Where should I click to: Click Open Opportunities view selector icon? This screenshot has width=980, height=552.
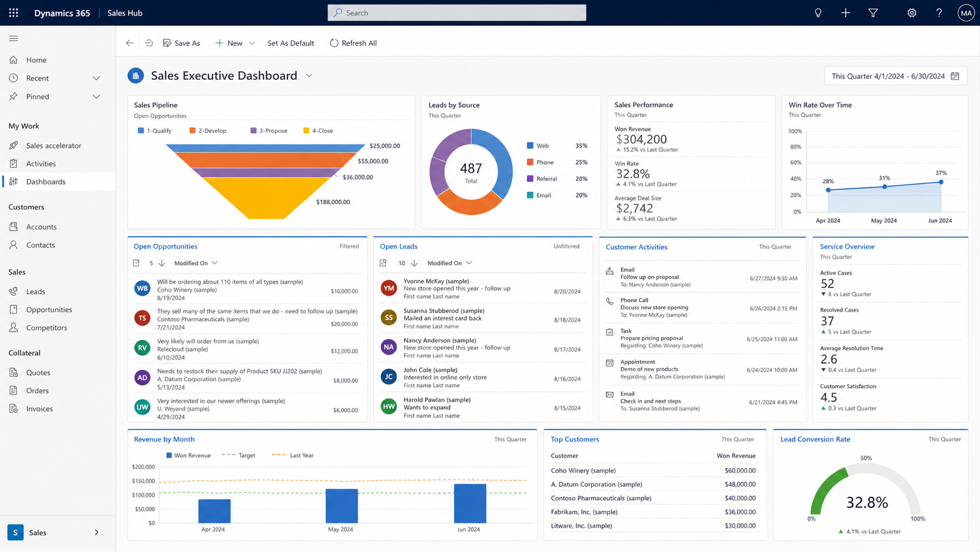click(137, 263)
